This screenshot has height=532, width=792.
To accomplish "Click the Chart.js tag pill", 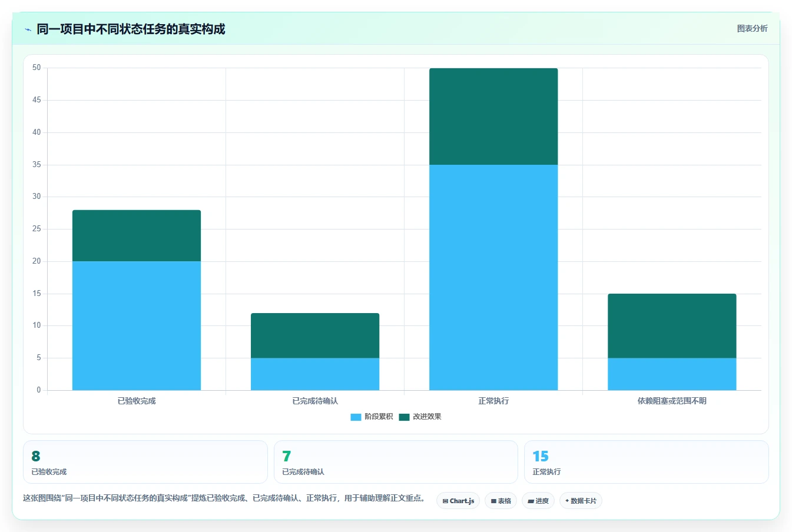I will click(458, 501).
